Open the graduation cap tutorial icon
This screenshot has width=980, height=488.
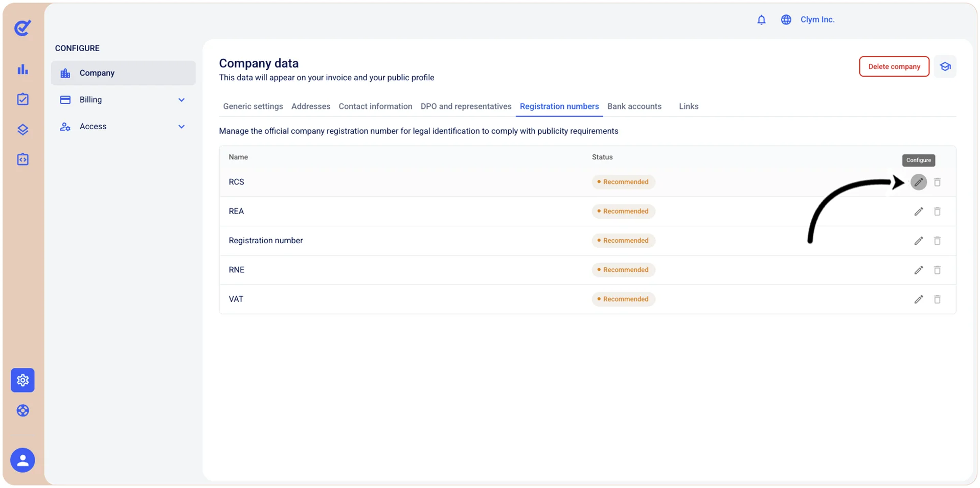point(945,66)
